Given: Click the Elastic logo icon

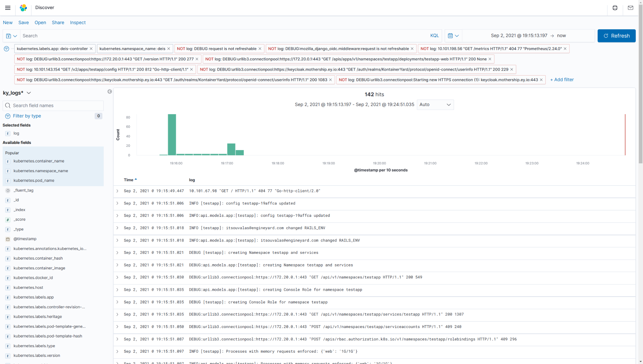Looking at the screenshot, I should pos(23,8).
